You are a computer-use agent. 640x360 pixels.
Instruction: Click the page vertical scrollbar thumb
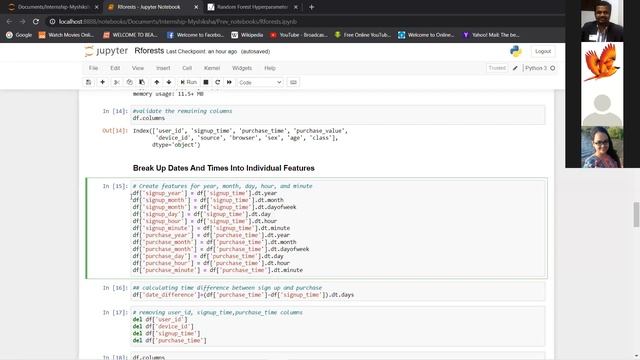[636, 214]
